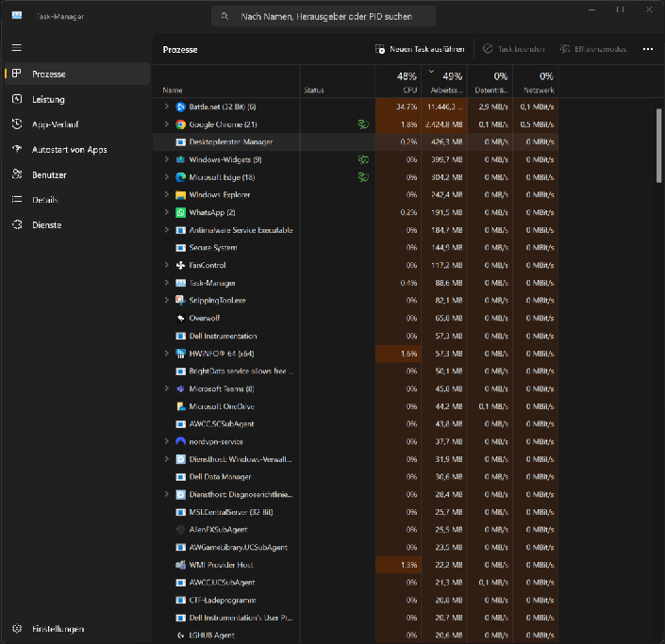Image resolution: width=665 pixels, height=644 pixels.
Task: Select the Desktopfenster-Manager process row
Action: pos(356,142)
